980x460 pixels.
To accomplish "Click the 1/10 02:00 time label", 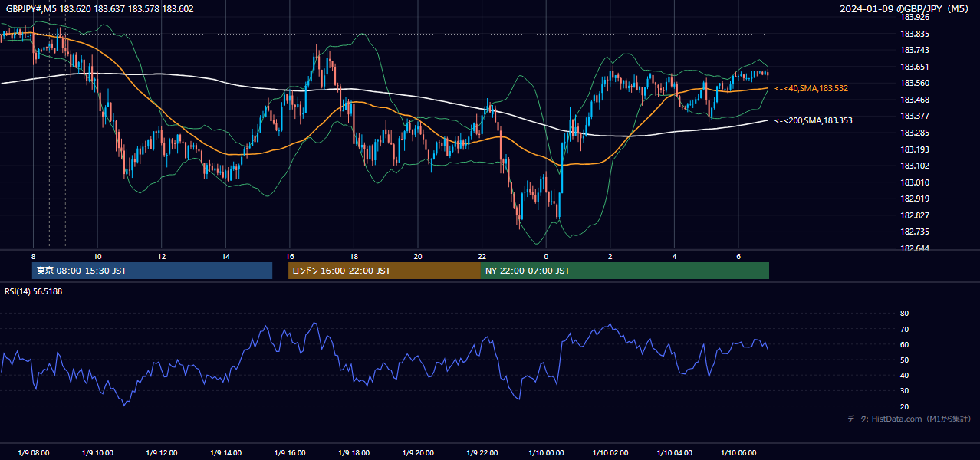I will pos(610,453).
